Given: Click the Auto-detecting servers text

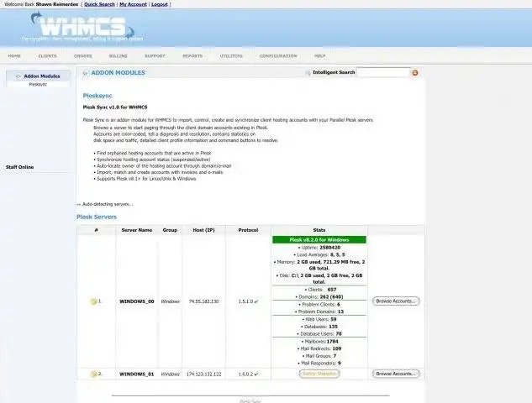Looking at the screenshot, I should point(105,204).
